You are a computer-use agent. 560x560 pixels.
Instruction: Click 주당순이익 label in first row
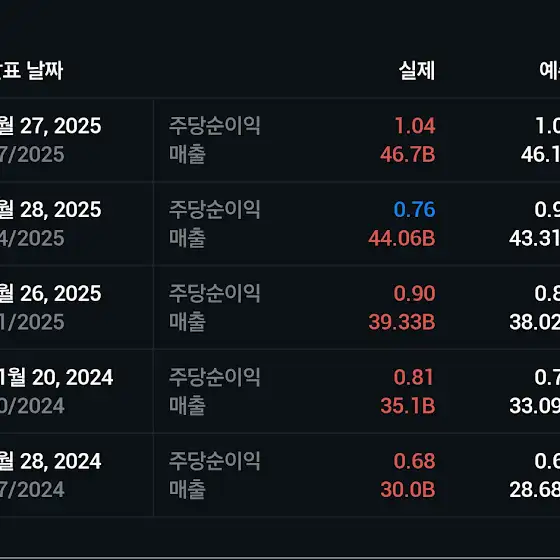tap(214, 126)
